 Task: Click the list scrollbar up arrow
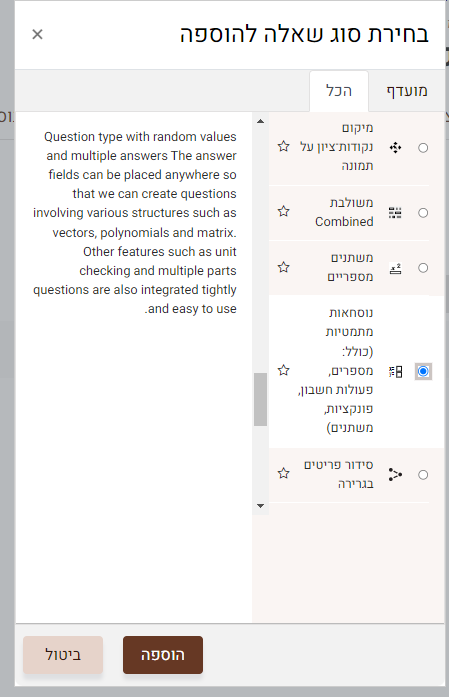coord(261,121)
